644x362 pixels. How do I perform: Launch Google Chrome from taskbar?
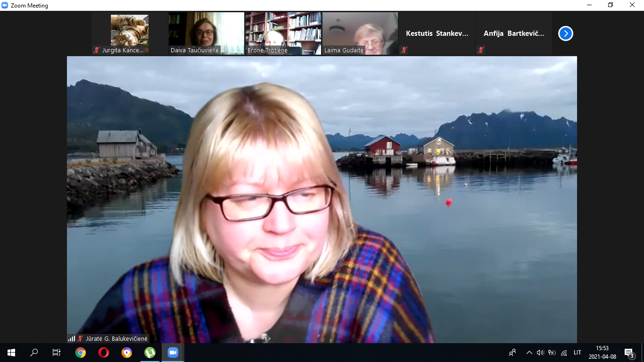point(81,353)
